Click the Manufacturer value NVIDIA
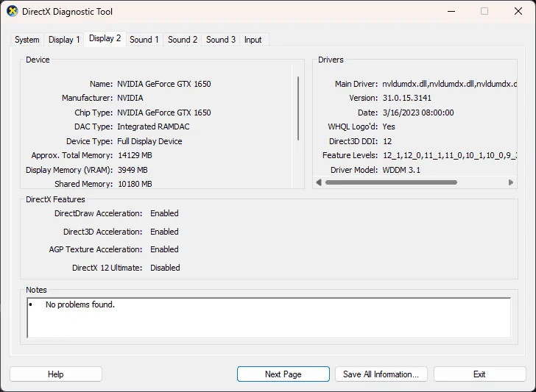This screenshot has height=392, width=536. (x=130, y=98)
